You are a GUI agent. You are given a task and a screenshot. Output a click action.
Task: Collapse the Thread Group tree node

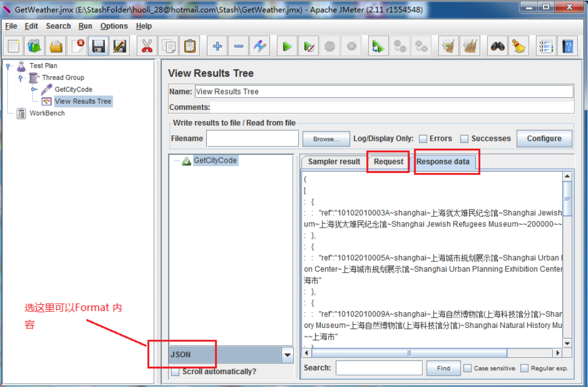coord(20,78)
